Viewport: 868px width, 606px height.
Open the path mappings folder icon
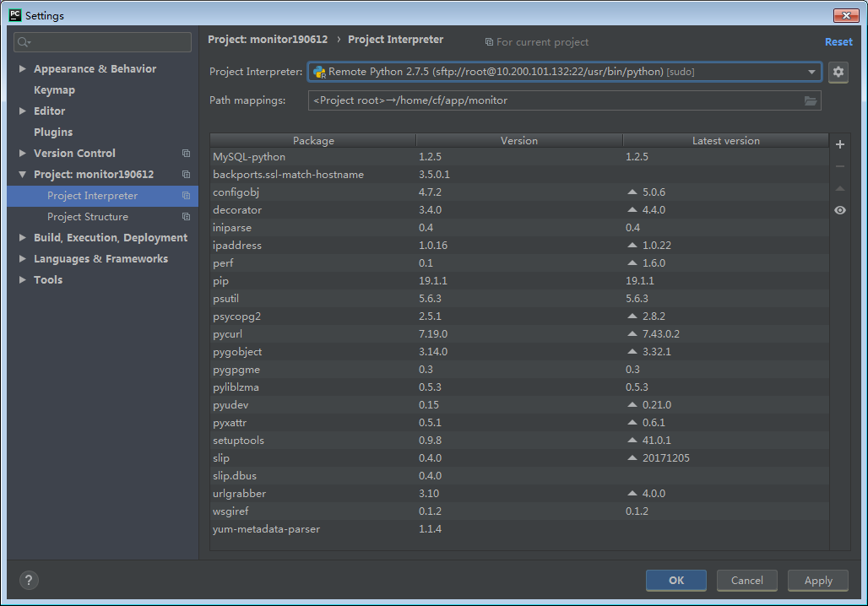tap(811, 100)
